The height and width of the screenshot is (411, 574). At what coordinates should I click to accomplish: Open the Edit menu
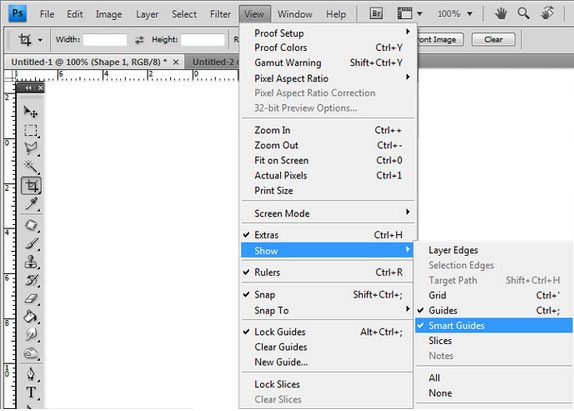[74, 14]
